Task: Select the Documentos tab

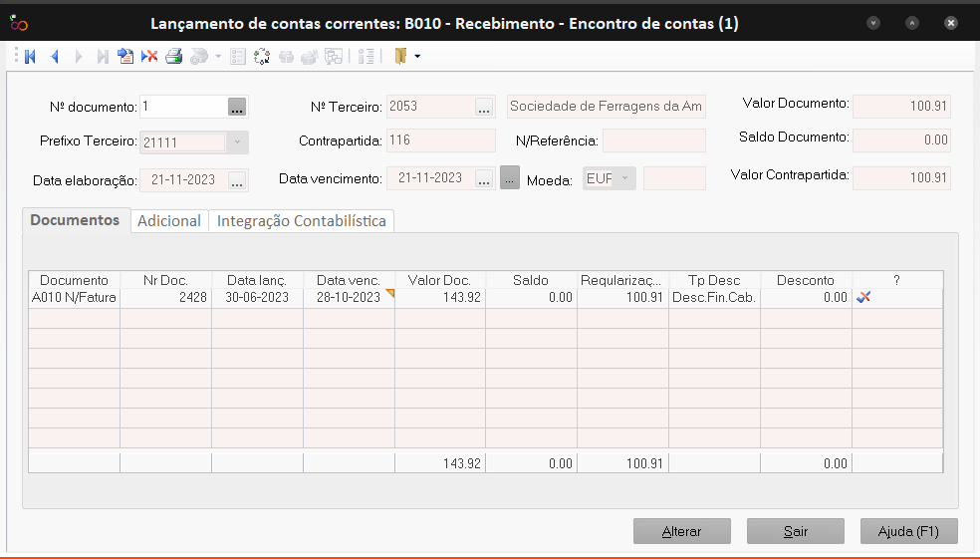Action: tap(75, 220)
